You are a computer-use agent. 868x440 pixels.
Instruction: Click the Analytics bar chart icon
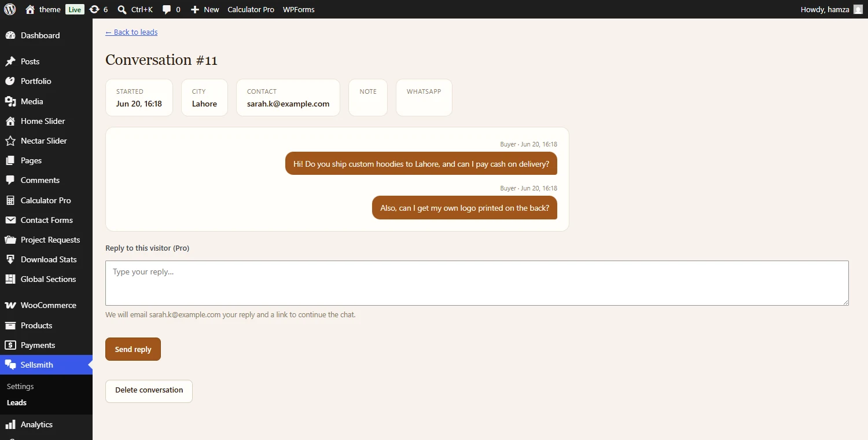10,424
